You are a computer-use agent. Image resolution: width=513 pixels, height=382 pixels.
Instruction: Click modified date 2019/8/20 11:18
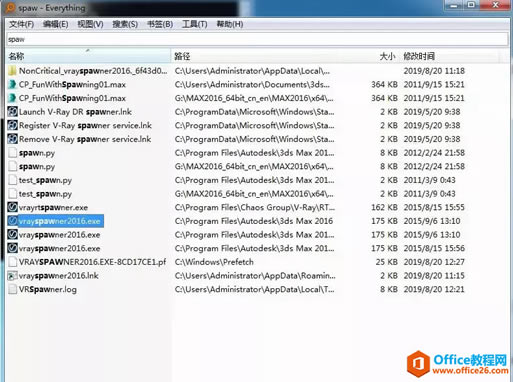[434, 71]
